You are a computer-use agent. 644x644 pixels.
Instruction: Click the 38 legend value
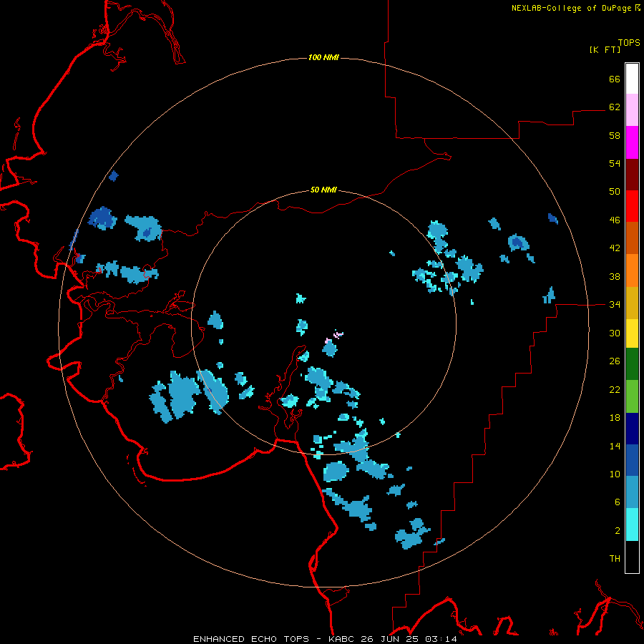tap(615, 276)
